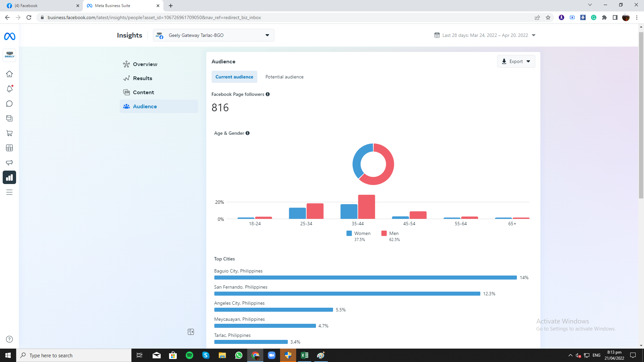Open the Content section

(159, 92)
